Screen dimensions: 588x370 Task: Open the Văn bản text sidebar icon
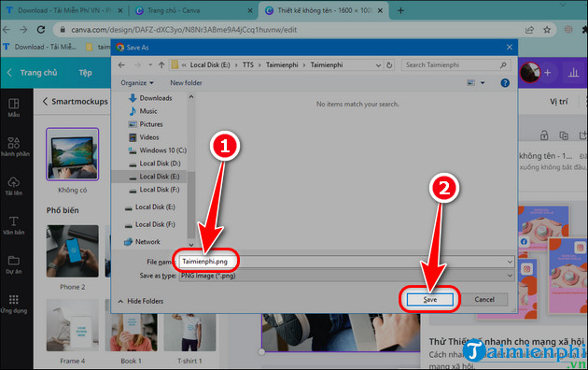[x=13, y=225]
